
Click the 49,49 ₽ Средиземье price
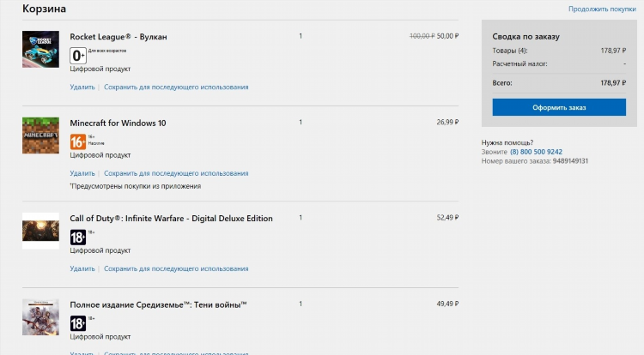tap(447, 304)
